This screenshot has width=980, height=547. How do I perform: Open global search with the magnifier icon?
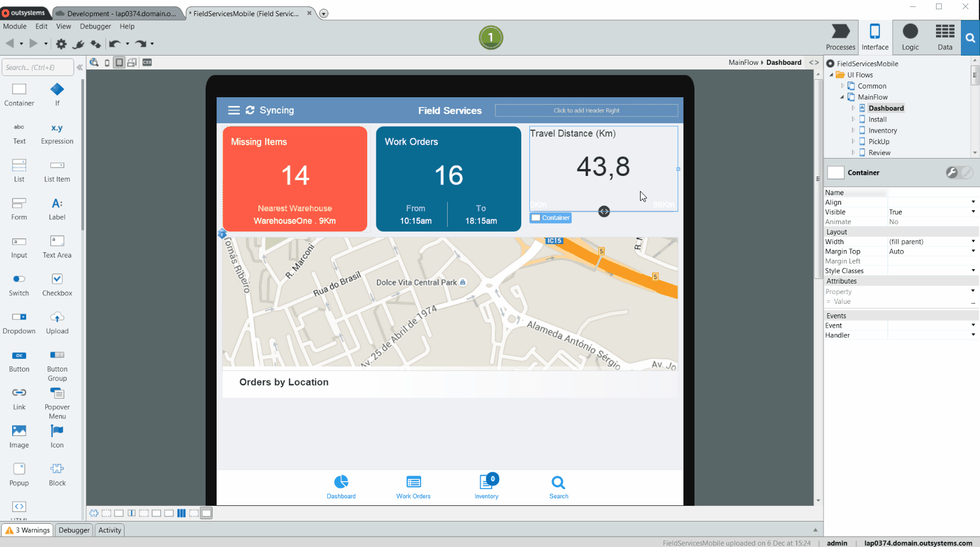[971, 37]
